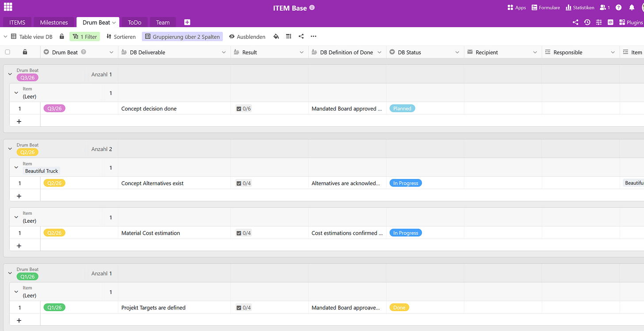This screenshot has width=644, height=331.
Task: Open the Recipient column dropdown
Action: coord(535,52)
